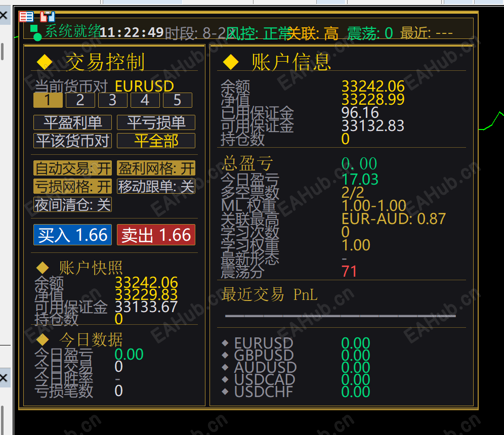The height and width of the screenshot is (435, 504).
Task: Click the lower-left X close button
Action: tap(4, 377)
